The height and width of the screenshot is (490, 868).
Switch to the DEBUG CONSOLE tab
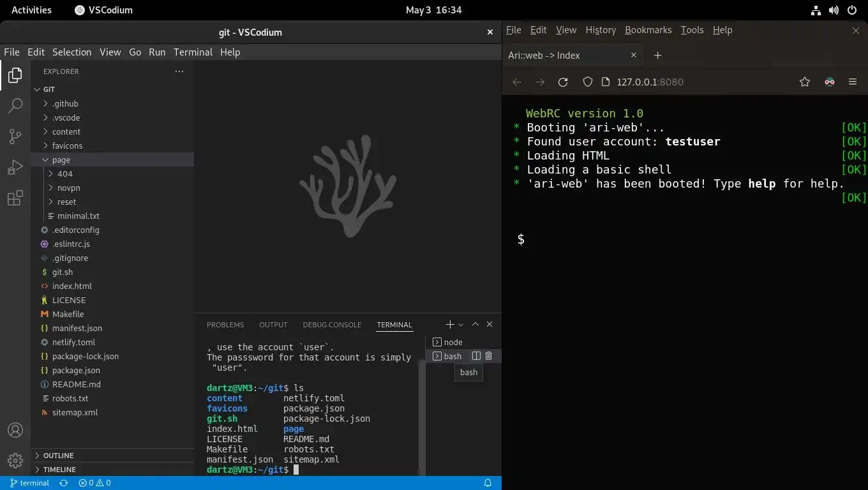(332, 325)
